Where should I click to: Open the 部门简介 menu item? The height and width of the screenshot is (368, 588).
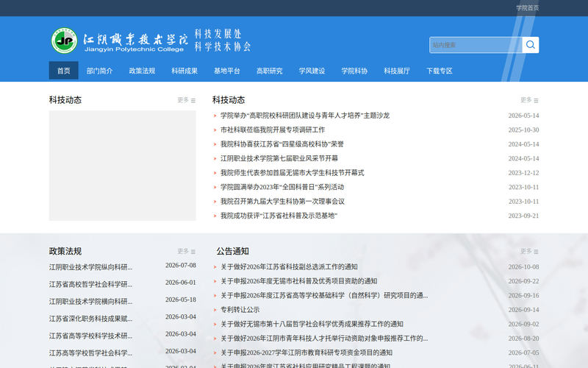point(99,71)
